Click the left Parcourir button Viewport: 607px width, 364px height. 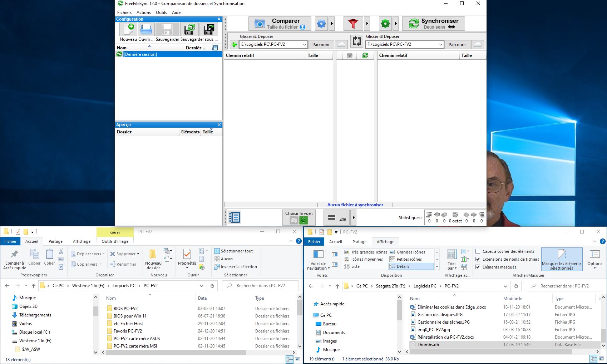click(321, 45)
